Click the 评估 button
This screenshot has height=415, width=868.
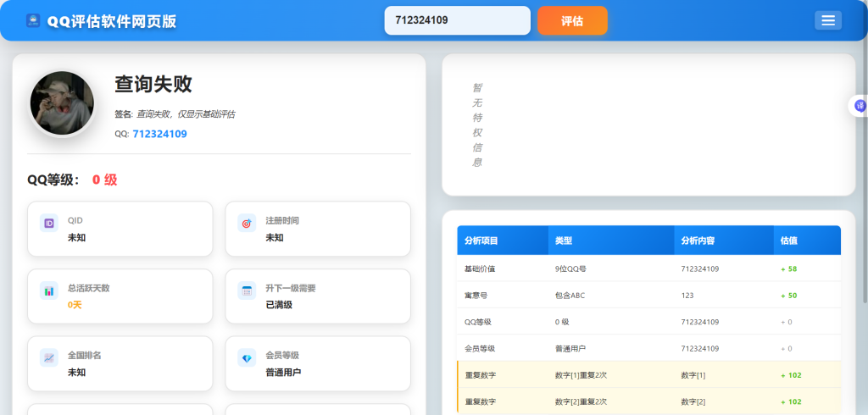(572, 21)
